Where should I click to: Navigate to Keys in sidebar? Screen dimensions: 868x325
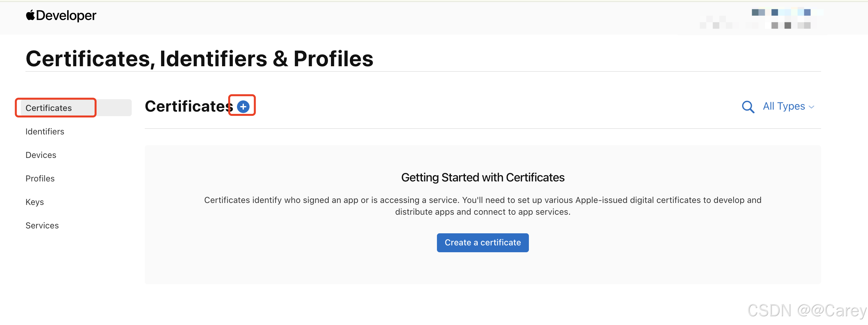35,202
